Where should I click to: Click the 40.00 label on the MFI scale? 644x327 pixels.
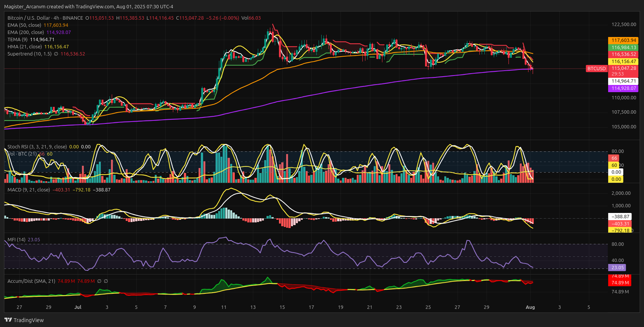click(x=618, y=260)
